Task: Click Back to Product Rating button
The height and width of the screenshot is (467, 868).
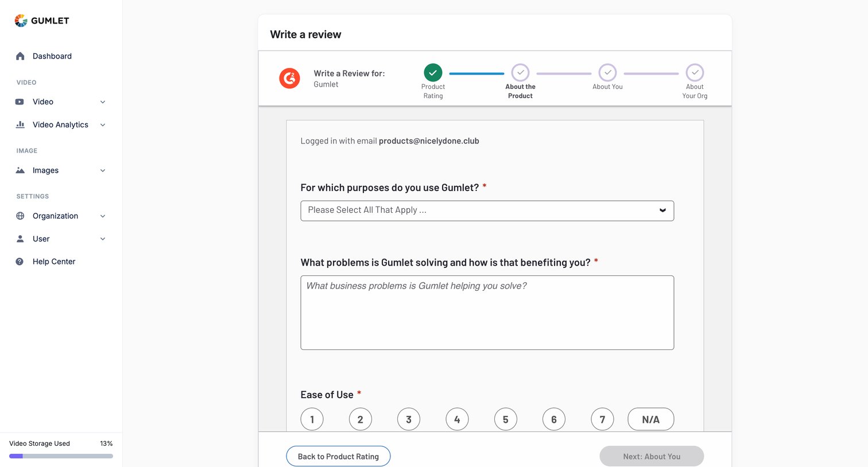Action: click(x=338, y=456)
